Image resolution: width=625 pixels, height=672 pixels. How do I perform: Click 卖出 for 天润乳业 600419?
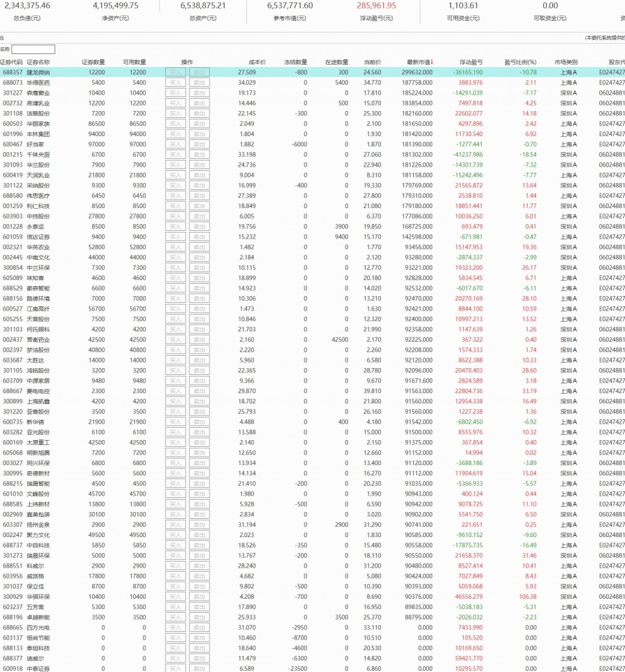200,175
